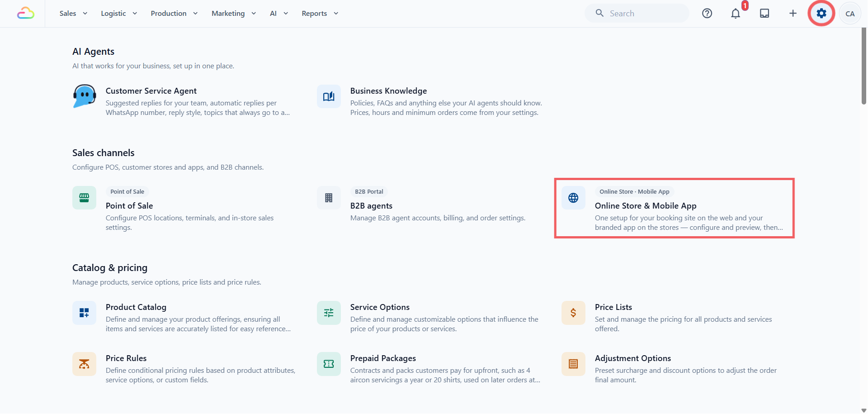Expand the Sales dropdown menu

tap(73, 13)
